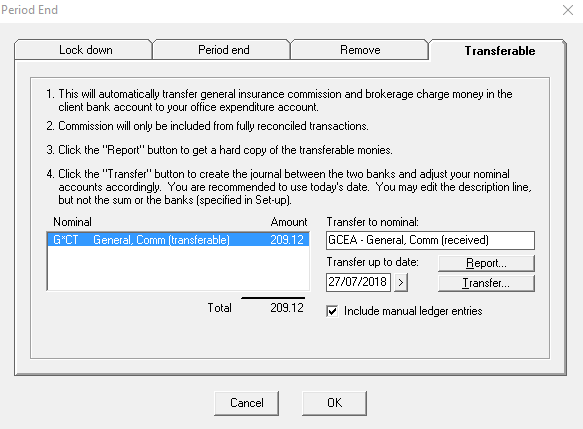Screen dimensions: 583x429
Task: Click empty space in the nominal list
Action: [x=178, y=268]
